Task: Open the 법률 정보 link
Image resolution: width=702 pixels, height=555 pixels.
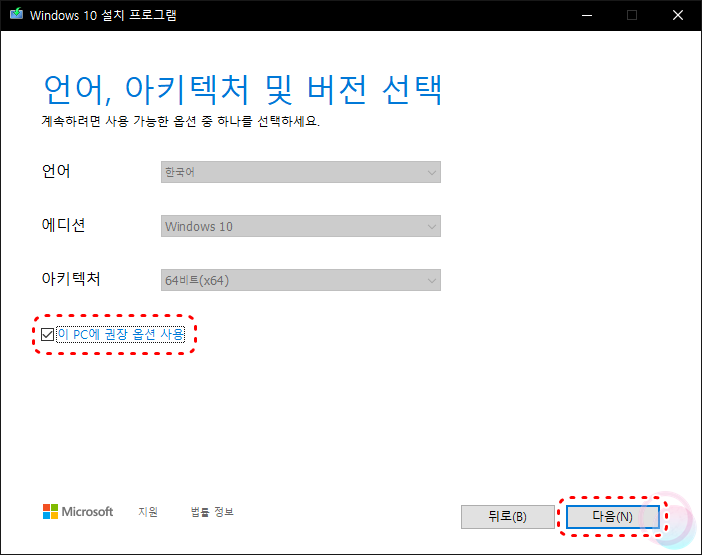Action: (x=212, y=512)
